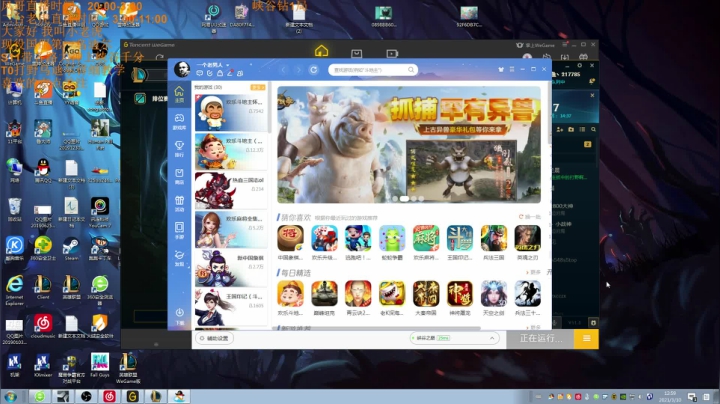Screen dimensions: 720x404
Task: Go forward with the right arrow button
Action: [298, 70]
